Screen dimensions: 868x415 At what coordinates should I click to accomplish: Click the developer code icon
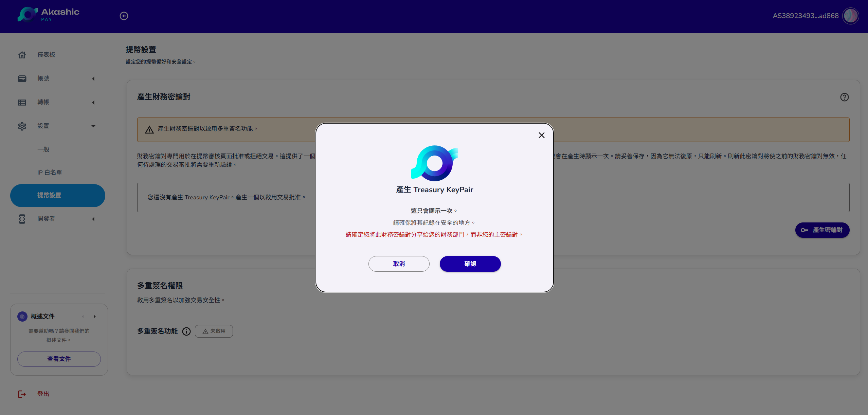pyautogui.click(x=22, y=219)
